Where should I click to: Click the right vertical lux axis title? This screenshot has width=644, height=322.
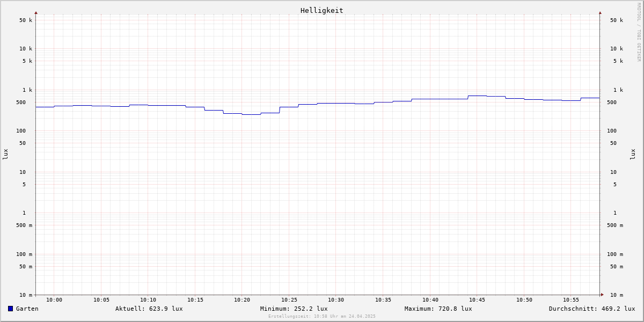[x=633, y=154]
